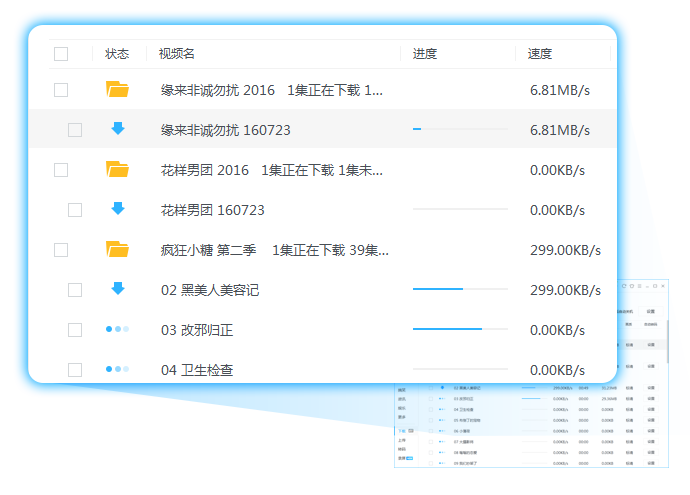
Task: Check the box for 疯狂小糖 第二季 folder
Action: 61,250
